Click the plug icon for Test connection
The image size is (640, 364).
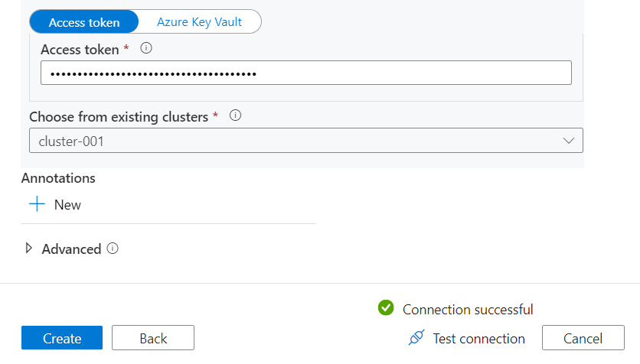(416, 338)
